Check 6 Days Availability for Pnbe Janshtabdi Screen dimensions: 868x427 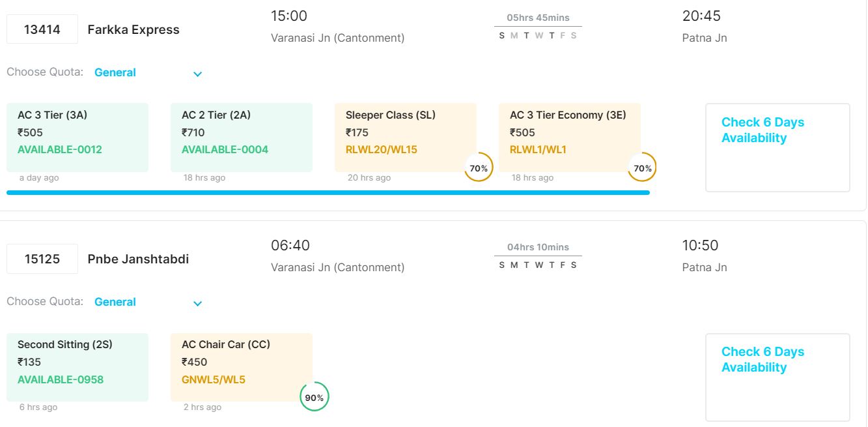point(777,377)
